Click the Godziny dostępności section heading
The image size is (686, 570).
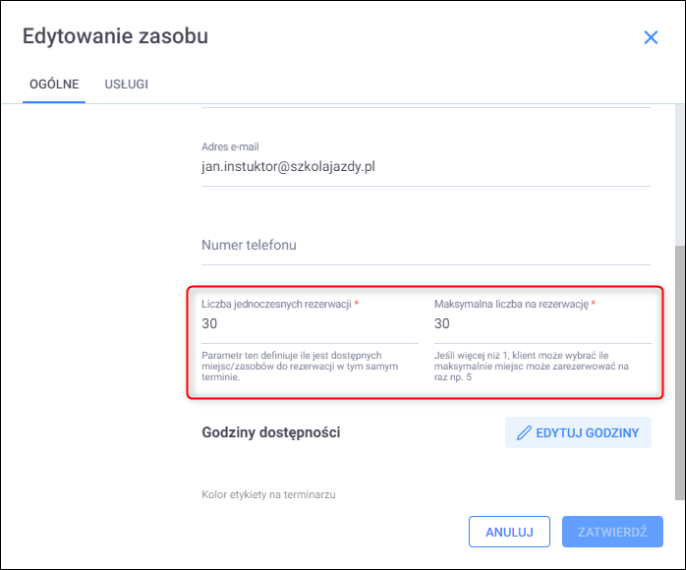pos(271,433)
